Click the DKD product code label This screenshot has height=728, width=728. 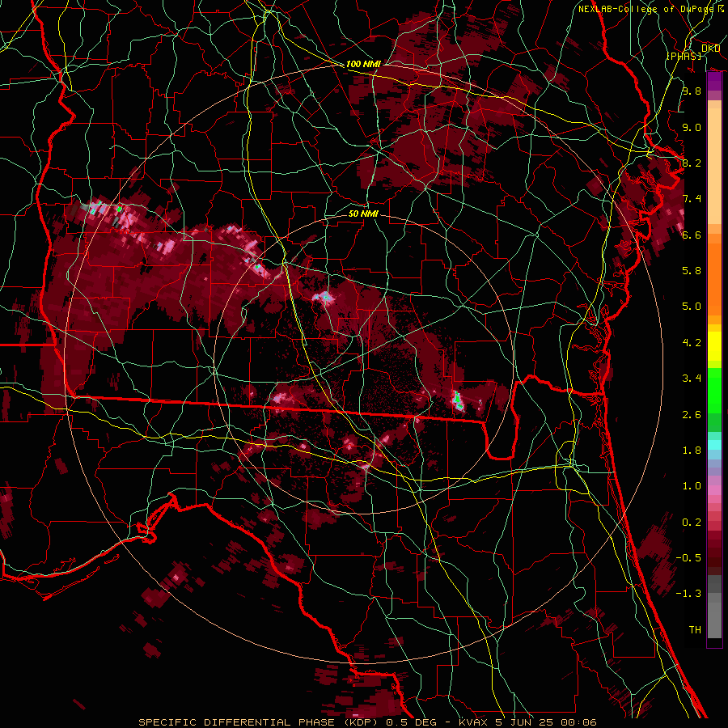(710, 49)
